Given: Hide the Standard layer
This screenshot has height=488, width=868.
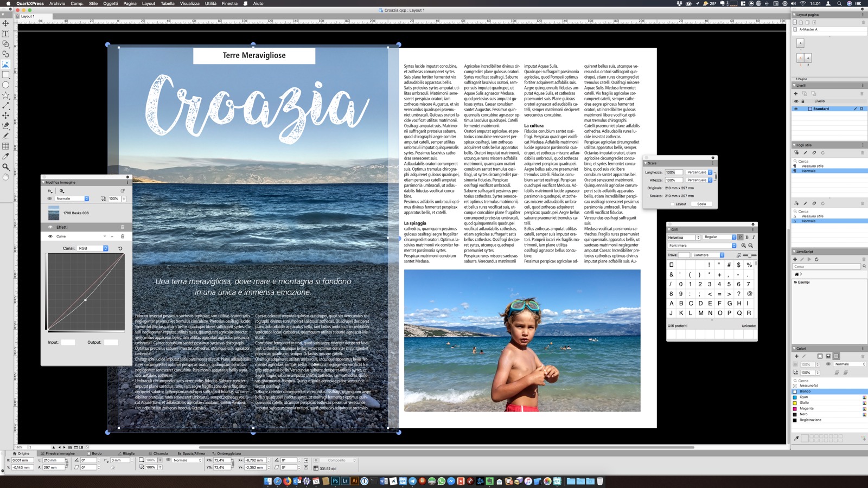Looking at the screenshot, I should [x=796, y=109].
